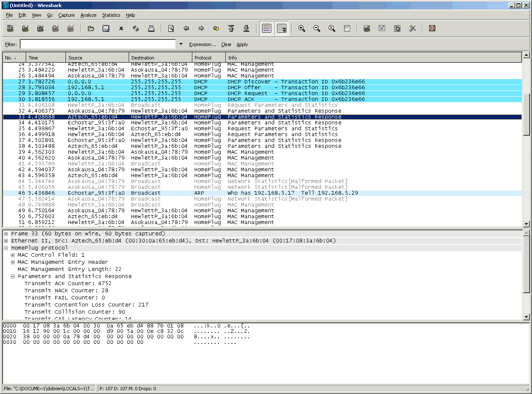The height and width of the screenshot is (394, 532).
Task: Zoom out toolbar icon
Action: click(x=317, y=28)
